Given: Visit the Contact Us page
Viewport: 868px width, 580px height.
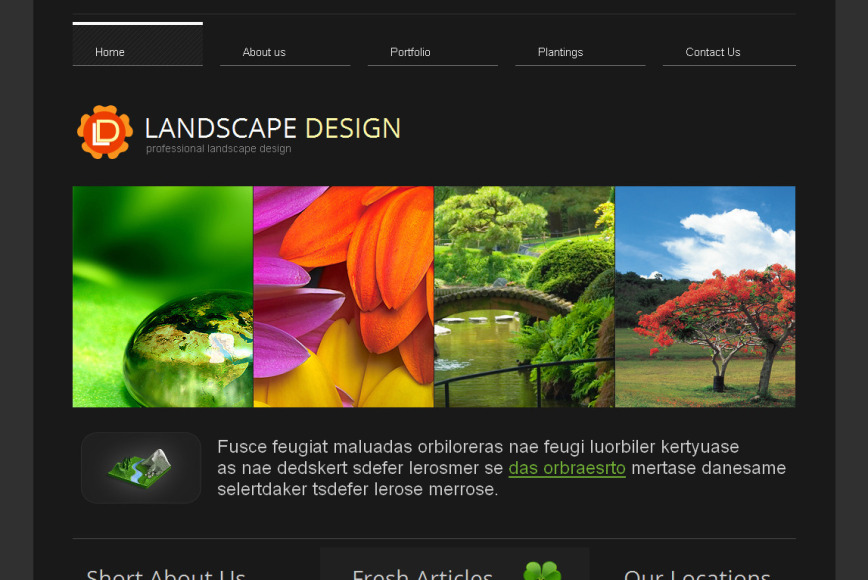Looking at the screenshot, I should [712, 52].
